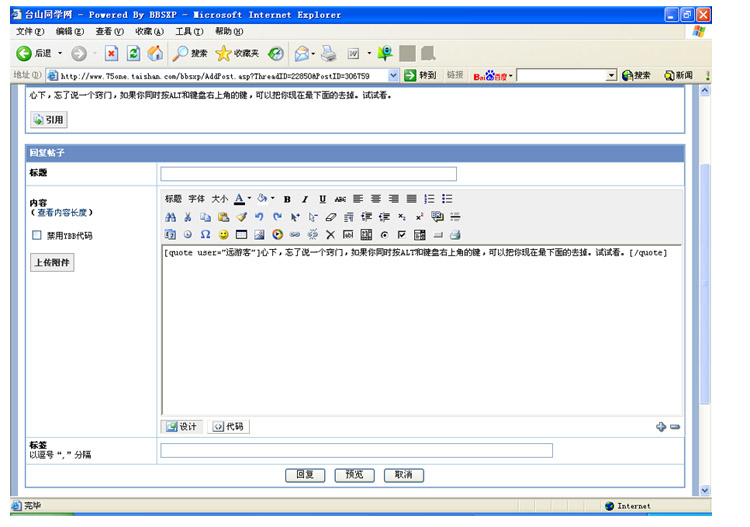Click the undo arrow in editor toolbar
The width and height of the screenshot is (750, 527).
pyautogui.click(x=259, y=217)
